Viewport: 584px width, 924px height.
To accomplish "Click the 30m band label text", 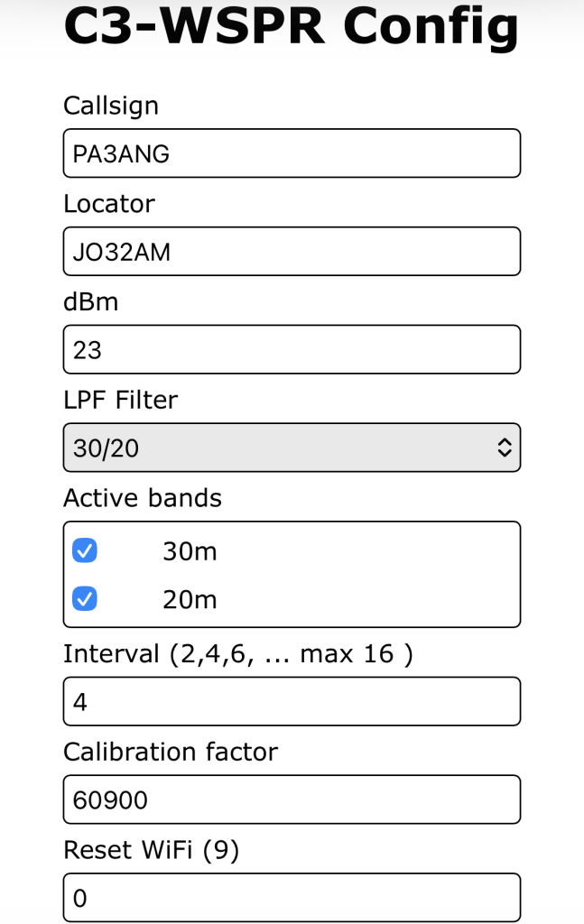I will (x=190, y=551).
